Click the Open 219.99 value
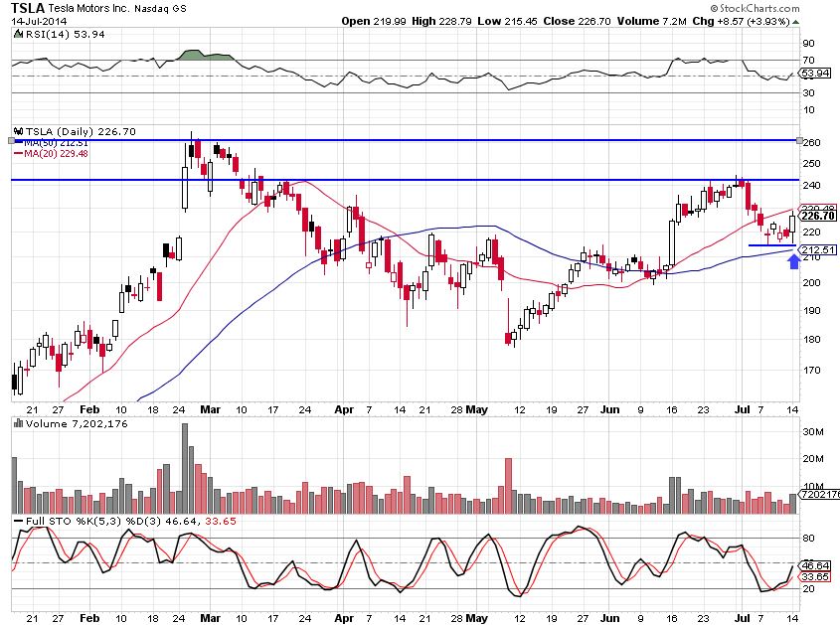The width and height of the screenshot is (840, 625). 374,22
